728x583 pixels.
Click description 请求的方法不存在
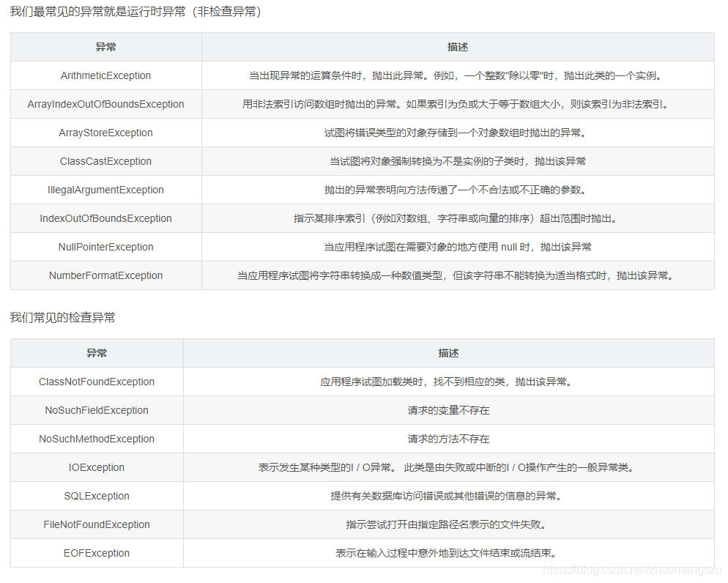point(448,439)
